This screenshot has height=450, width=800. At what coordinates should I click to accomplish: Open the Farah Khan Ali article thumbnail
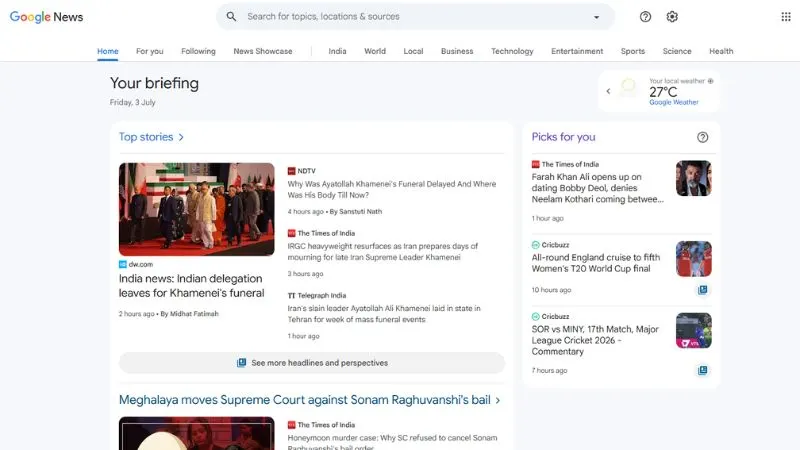coord(693,178)
